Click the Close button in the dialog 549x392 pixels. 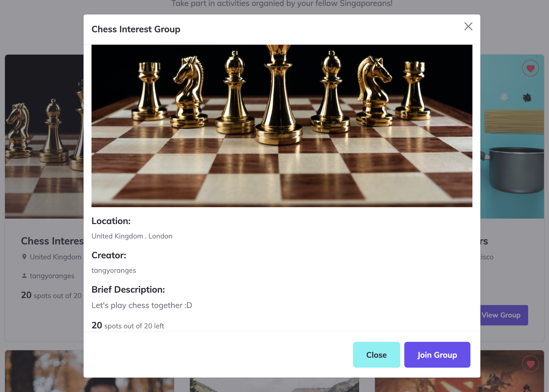pos(376,355)
